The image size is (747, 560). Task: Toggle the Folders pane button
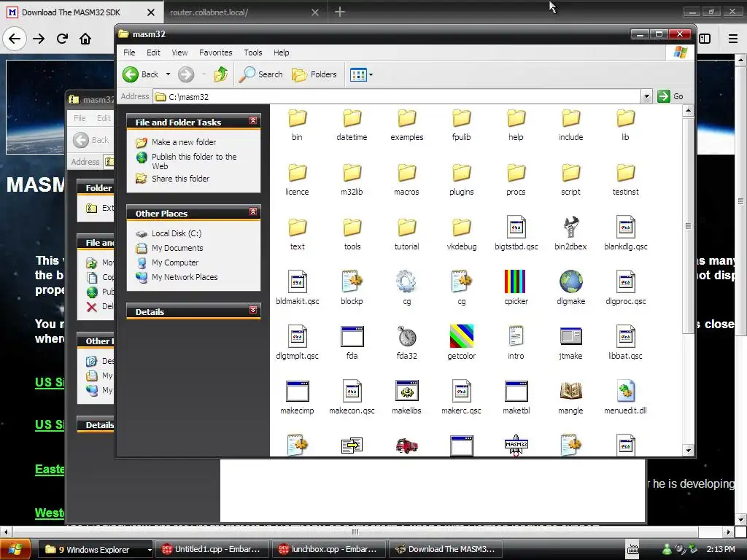coord(314,74)
